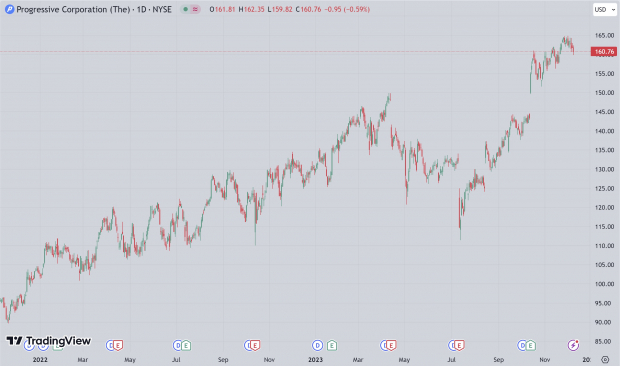
Task: Click the red 160.76 current price label
Action: point(604,51)
